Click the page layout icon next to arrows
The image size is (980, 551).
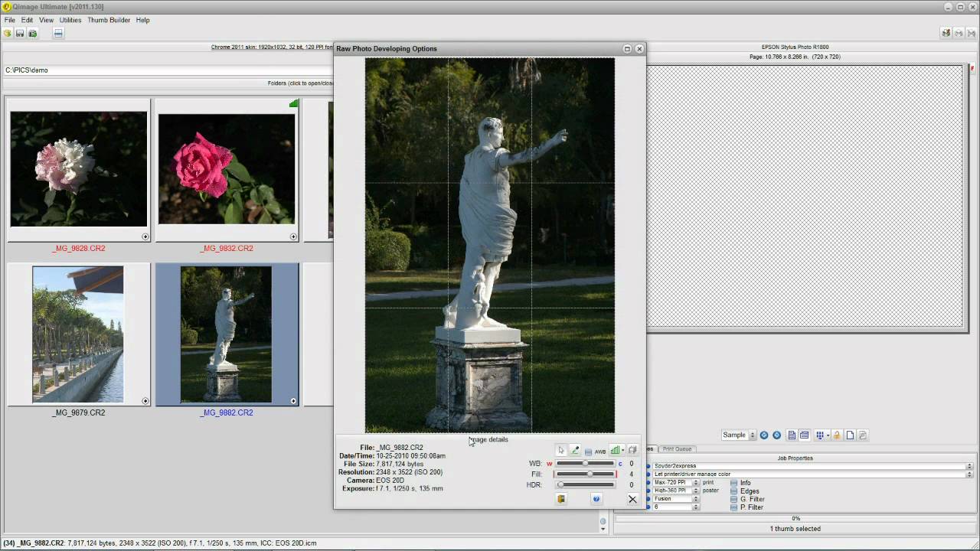tap(792, 435)
